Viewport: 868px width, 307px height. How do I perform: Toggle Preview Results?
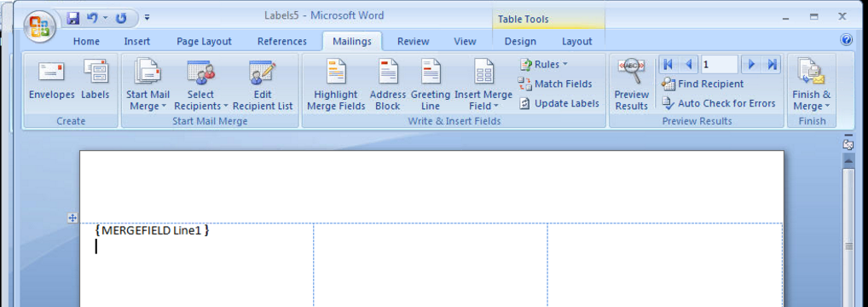(x=631, y=84)
